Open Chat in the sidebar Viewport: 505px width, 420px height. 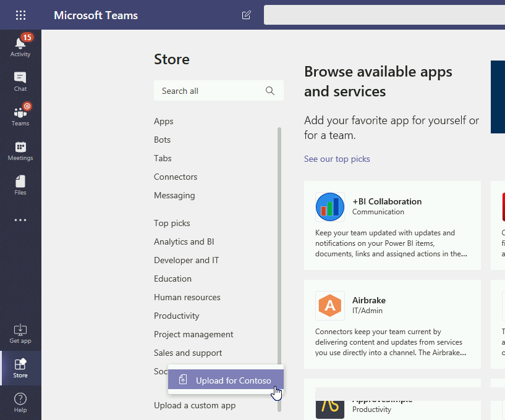20,82
